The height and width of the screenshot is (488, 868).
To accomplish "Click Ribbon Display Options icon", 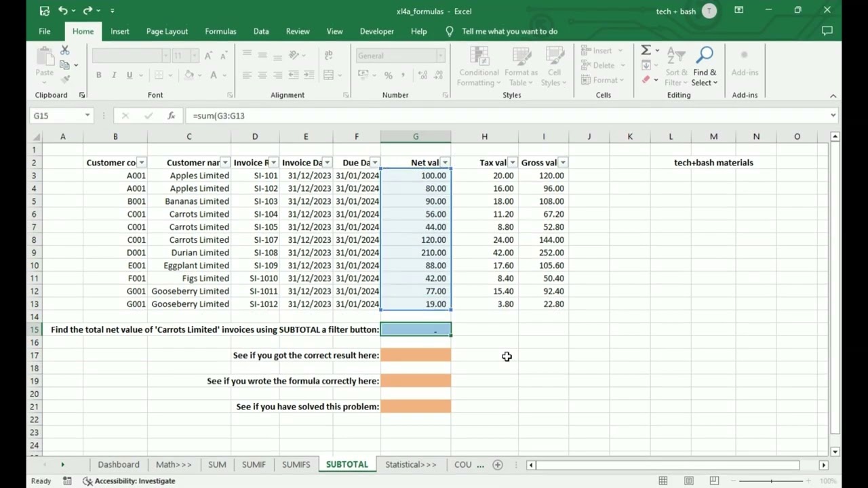I will (x=738, y=10).
